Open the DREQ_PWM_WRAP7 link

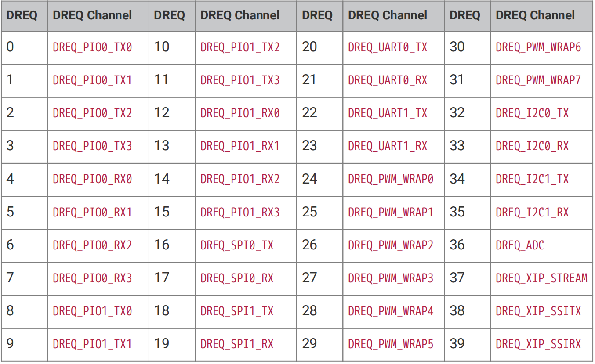[x=538, y=80]
